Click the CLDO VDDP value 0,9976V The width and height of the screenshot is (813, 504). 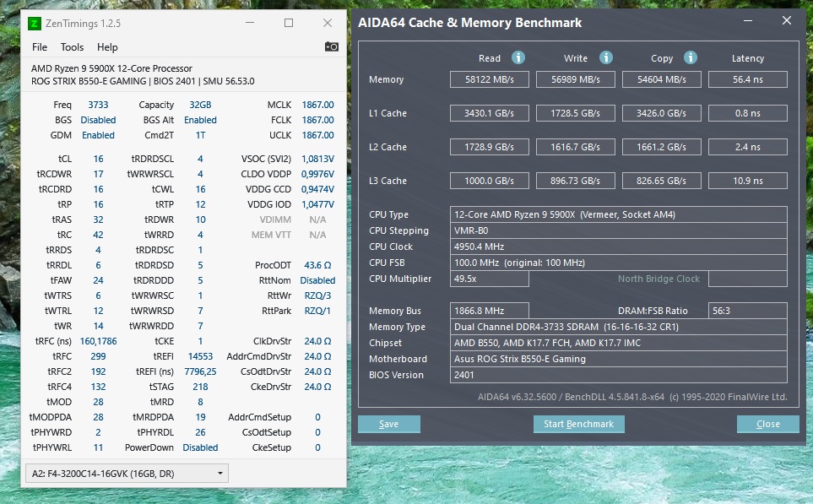[317, 174]
